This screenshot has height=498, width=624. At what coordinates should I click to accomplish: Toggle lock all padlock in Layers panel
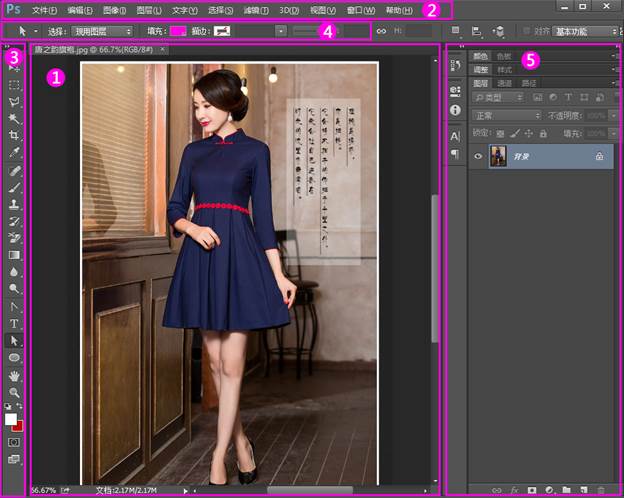[x=543, y=133]
